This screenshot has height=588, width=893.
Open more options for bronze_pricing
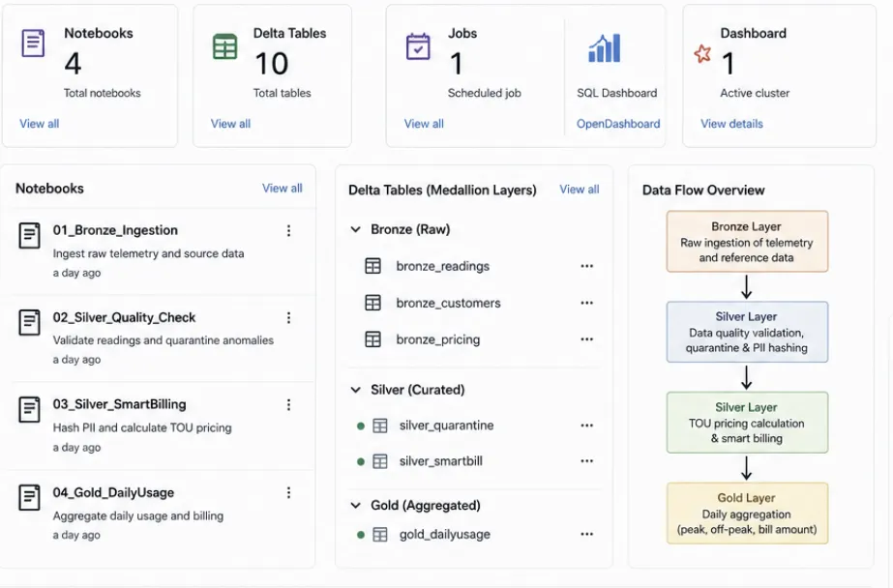coord(587,339)
